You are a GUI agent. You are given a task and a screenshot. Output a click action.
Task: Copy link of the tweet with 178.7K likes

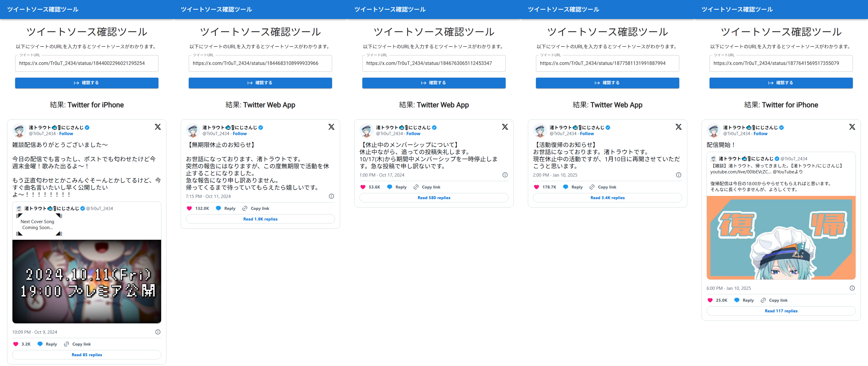[x=603, y=187]
